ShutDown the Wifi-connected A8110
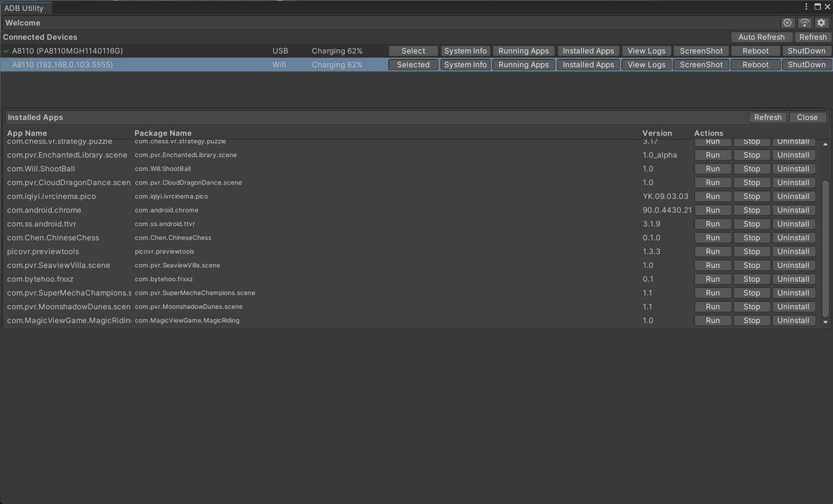Screen dimensions: 833x504 (806, 65)
